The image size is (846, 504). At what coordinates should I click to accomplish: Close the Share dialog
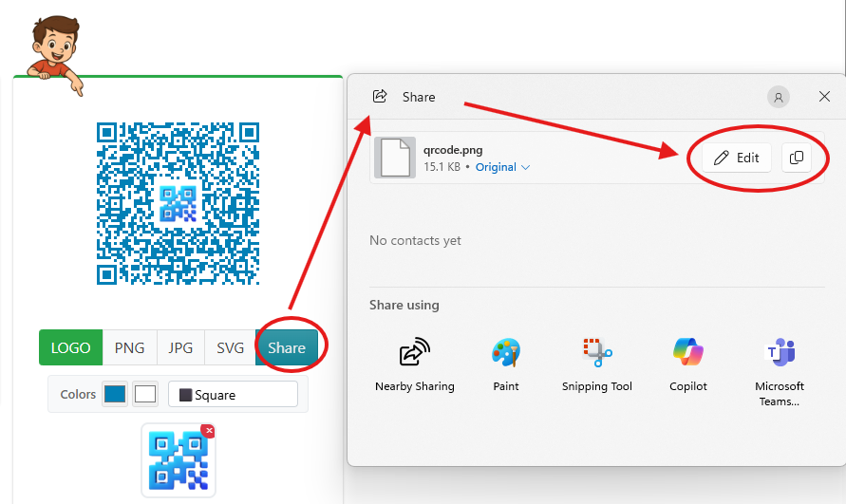(x=824, y=97)
